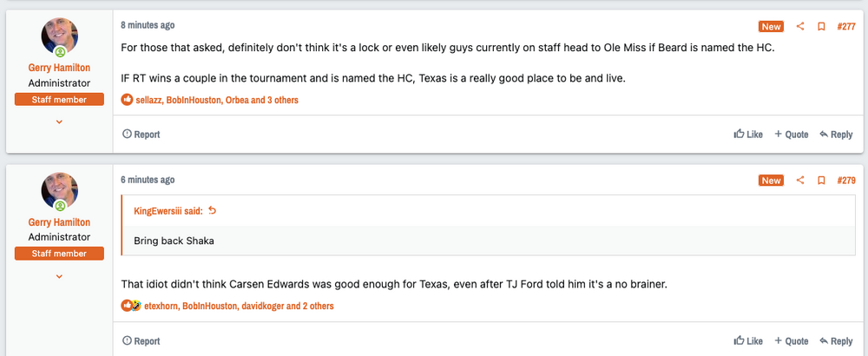Image resolution: width=868 pixels, height=356 pixels.
Task: Report the first post
Action: coord(141,135)
